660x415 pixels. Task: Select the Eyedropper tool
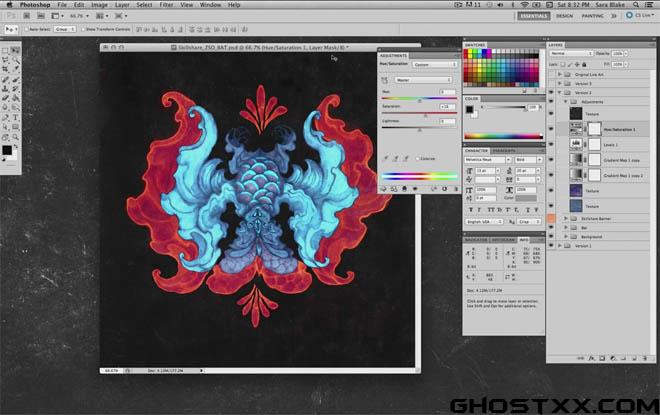tap(15, 69)
